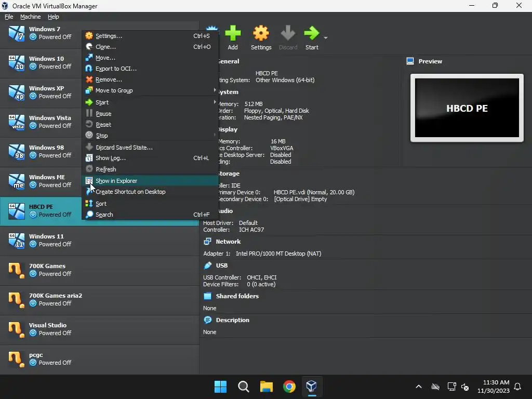Click the orange gear Settings toolbar icon
Screen dimensions: 532x399
pos(261,33)
